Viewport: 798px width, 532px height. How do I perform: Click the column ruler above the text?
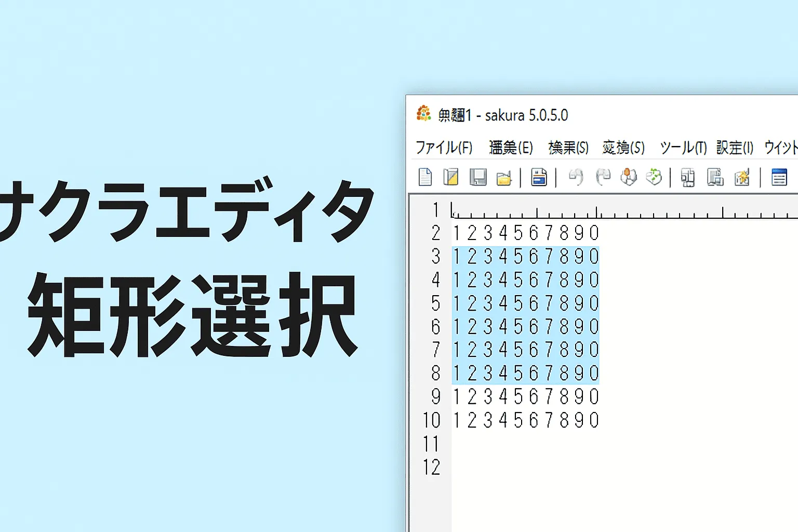[623, 211]
